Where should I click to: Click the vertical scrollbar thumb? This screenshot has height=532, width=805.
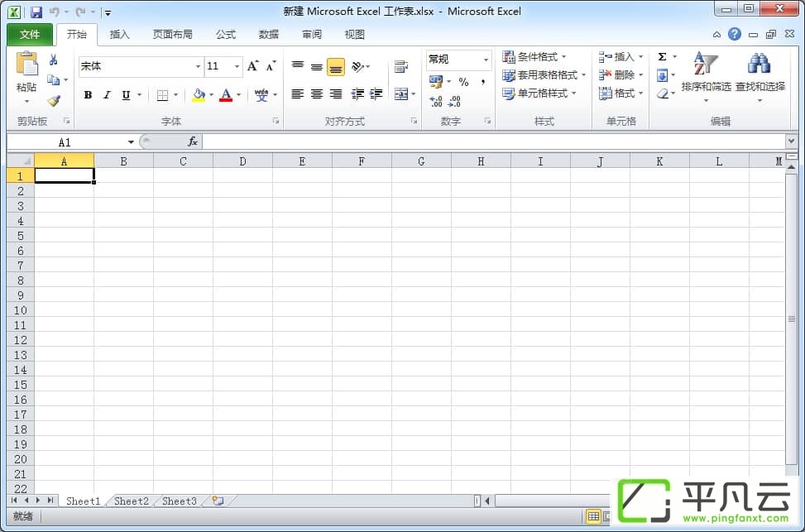coord(791,319)
